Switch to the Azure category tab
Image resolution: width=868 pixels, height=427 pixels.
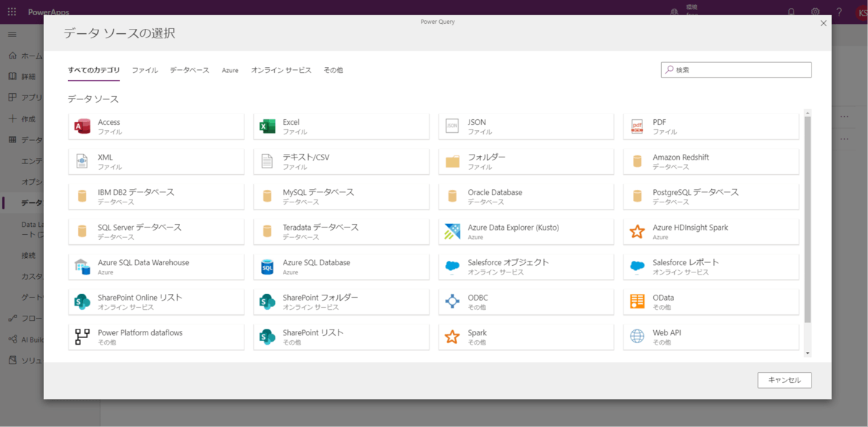[230, 70]
